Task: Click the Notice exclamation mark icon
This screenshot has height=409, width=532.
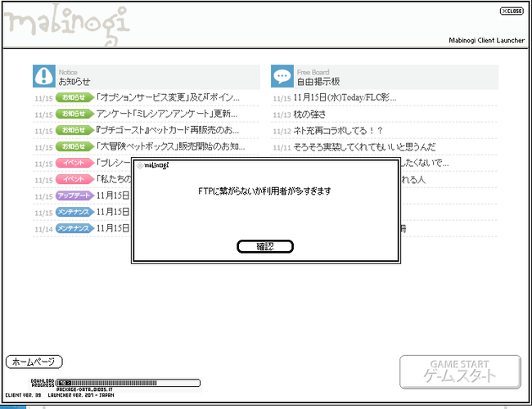Action: point(43,76)
